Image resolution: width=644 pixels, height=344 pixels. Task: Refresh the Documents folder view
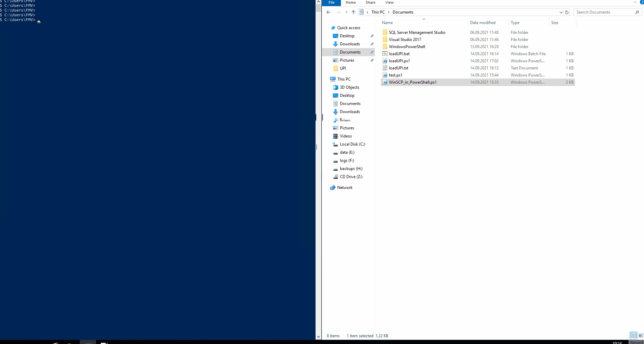(567, 12)
